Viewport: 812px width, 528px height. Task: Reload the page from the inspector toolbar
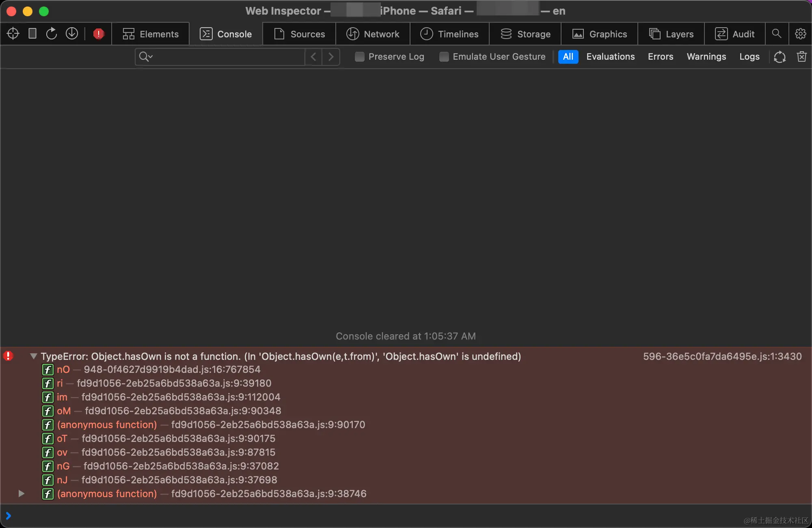[x=52, y=34]
